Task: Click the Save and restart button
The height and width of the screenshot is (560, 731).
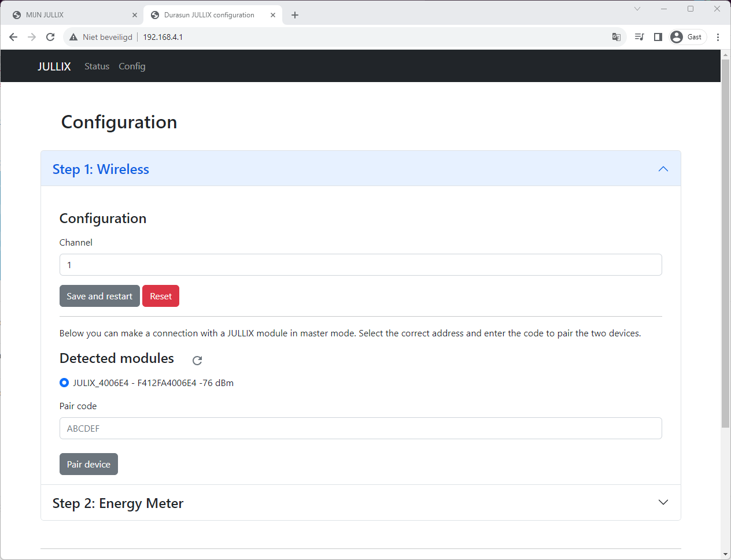Action: 99,296
